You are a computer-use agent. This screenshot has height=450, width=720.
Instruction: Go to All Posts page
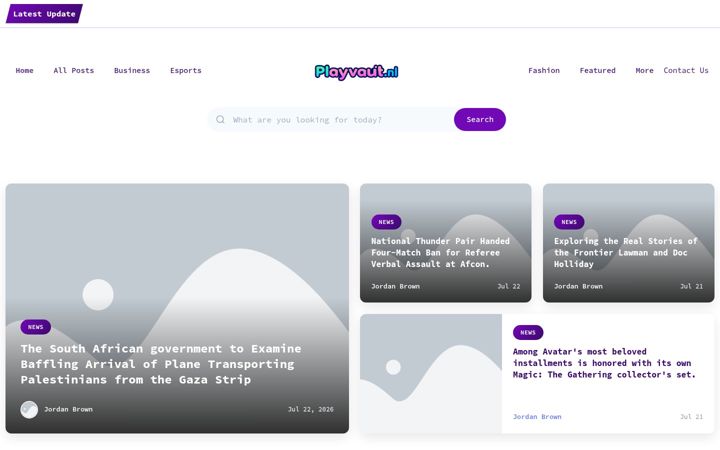pyautogui.click(x=73, y=70)
